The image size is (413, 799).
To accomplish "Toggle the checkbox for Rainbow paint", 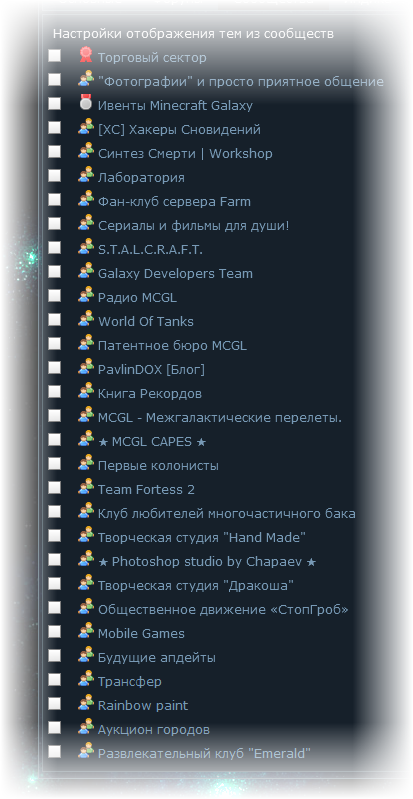I will (55, 704).
